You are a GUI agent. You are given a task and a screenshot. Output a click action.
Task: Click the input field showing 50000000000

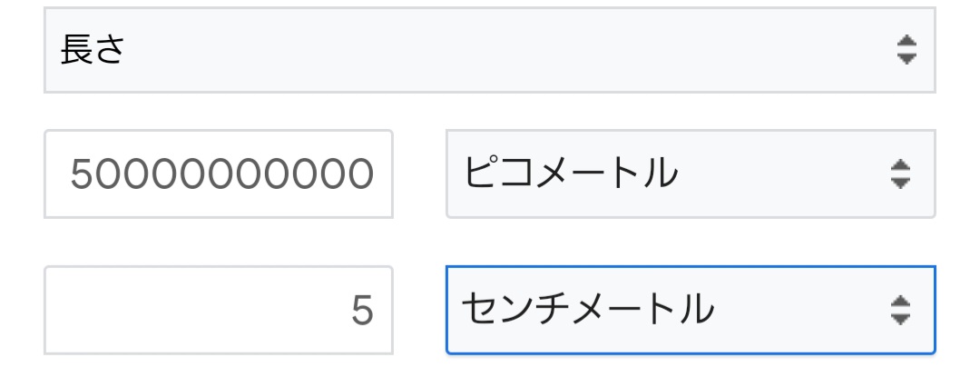pyautogui.click(x=219, y=174)
